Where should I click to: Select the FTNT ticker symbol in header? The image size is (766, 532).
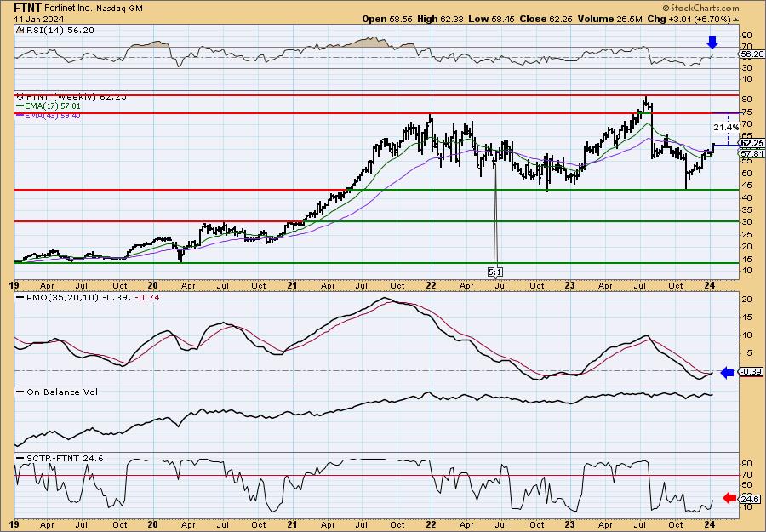(x=28, y=8)
